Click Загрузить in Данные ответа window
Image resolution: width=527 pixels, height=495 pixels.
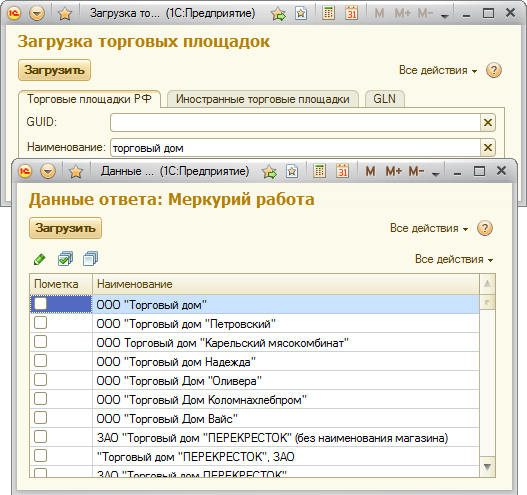click(x=65, y=228)
